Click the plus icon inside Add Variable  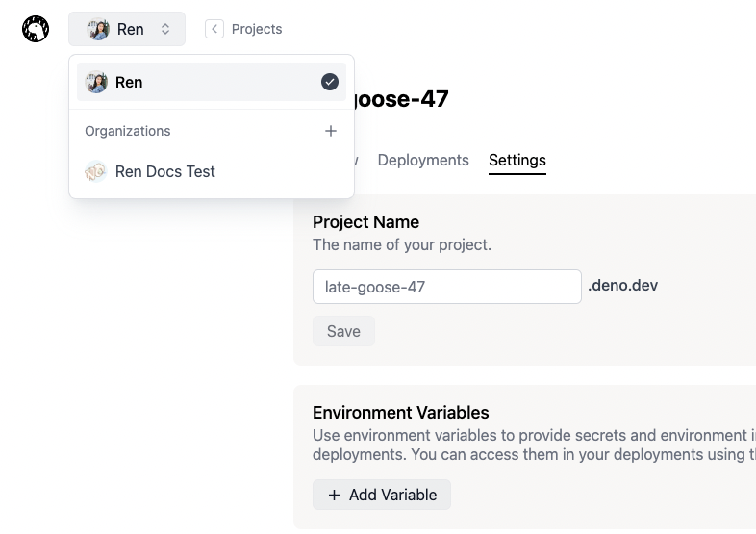pos(334,495)
